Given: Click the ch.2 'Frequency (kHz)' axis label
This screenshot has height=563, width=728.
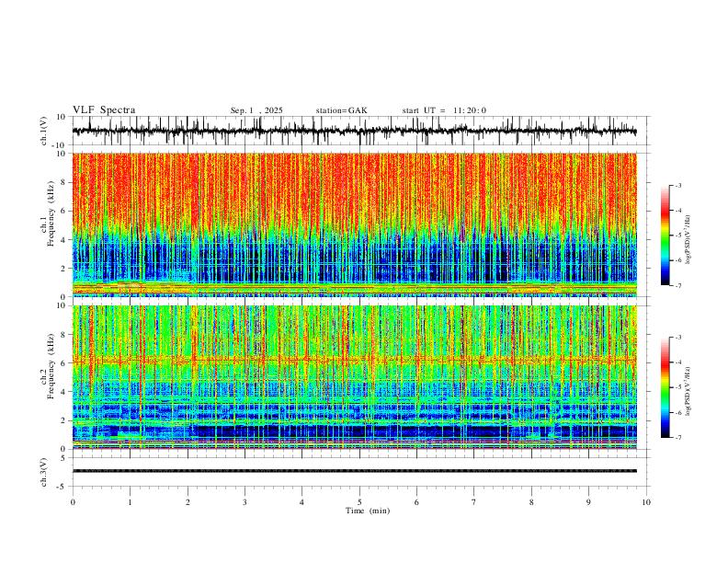Looking at the screenshot, I should tap(51, 366).
